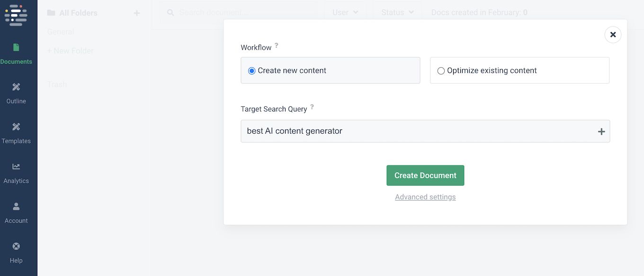
Task: Click the Frase logo icon in sidebar
Action: click(x=16, y=15)
